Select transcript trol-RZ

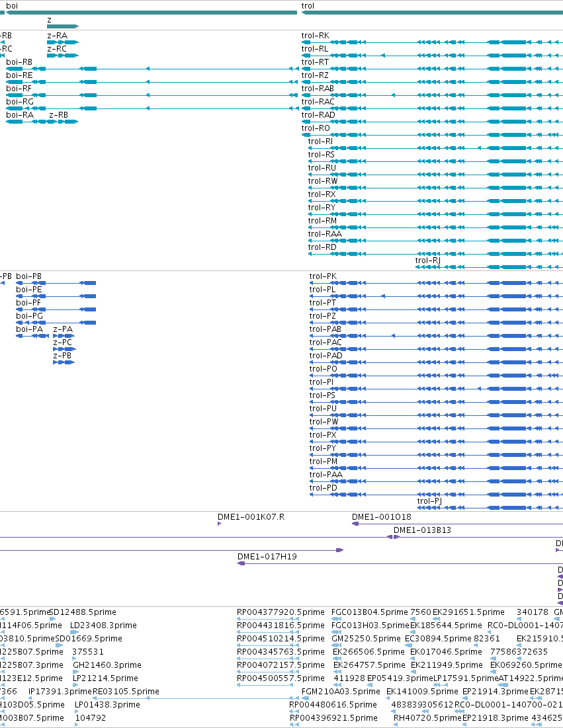(432, 82)
